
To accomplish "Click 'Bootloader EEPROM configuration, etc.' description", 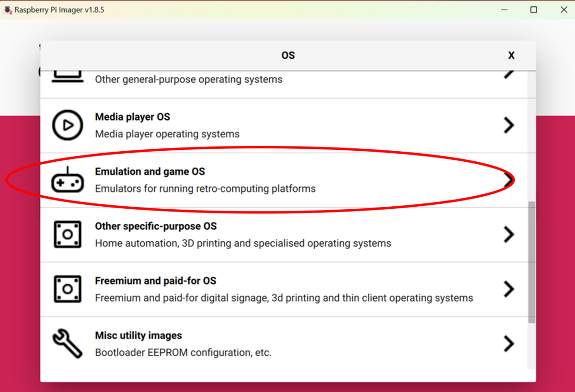I will [x=183, y=353].
